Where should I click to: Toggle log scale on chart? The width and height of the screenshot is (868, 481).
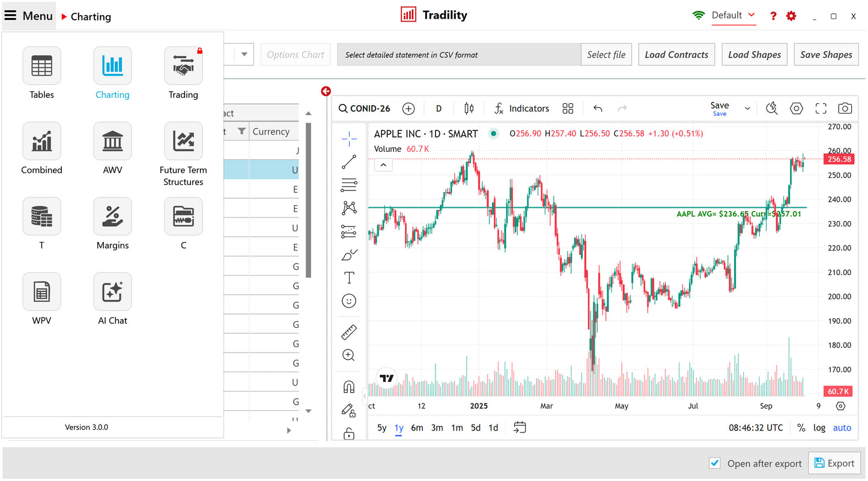[819, 428]
